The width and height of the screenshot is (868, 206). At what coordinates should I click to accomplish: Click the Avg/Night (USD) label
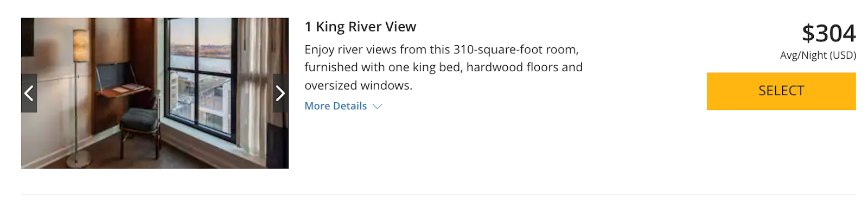coord(818,55)
